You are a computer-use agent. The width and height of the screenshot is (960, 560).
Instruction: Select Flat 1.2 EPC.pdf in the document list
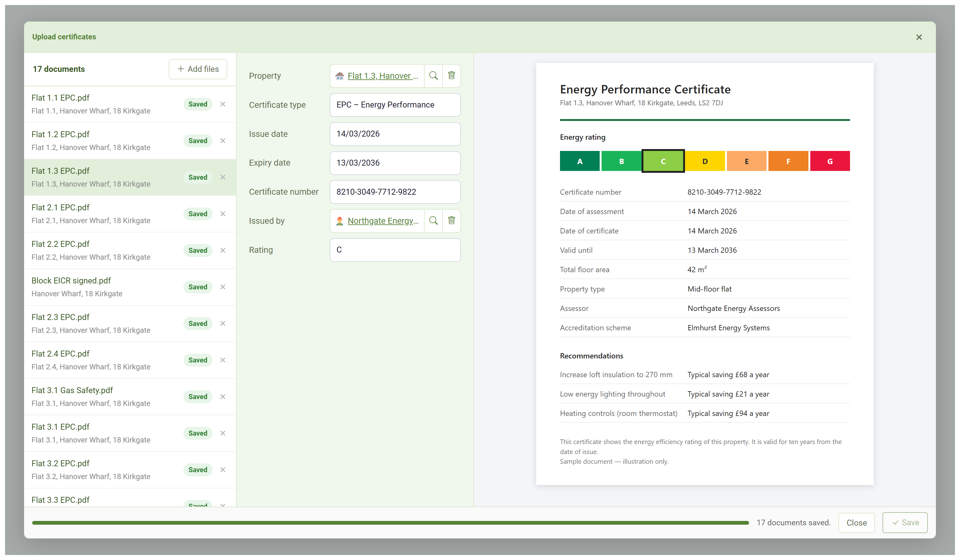pos(130,141)
